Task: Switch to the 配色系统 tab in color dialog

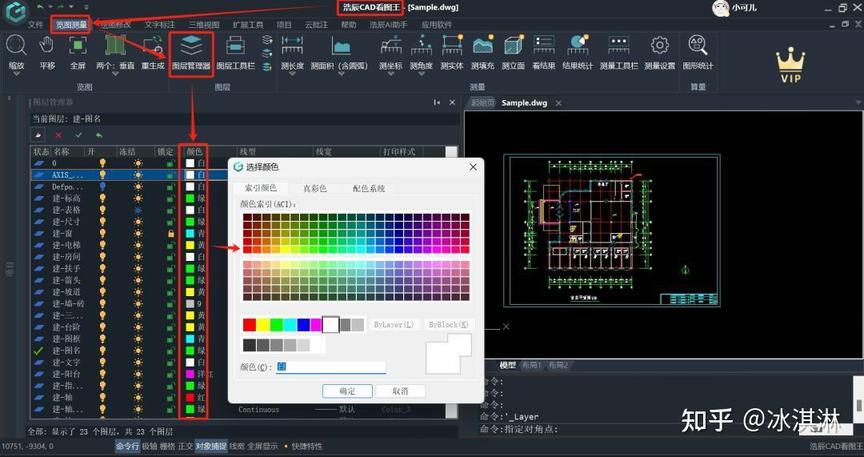Action: 369,188
